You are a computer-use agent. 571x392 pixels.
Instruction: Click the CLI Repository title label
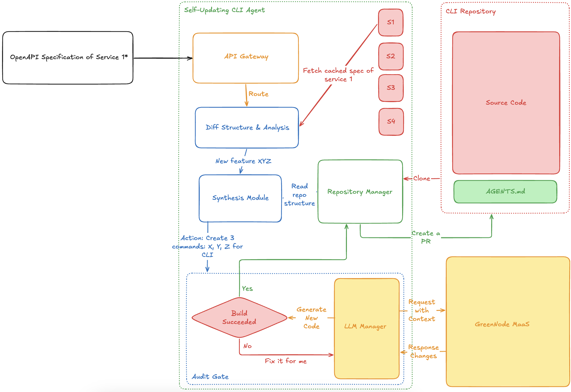pos(471,12)
